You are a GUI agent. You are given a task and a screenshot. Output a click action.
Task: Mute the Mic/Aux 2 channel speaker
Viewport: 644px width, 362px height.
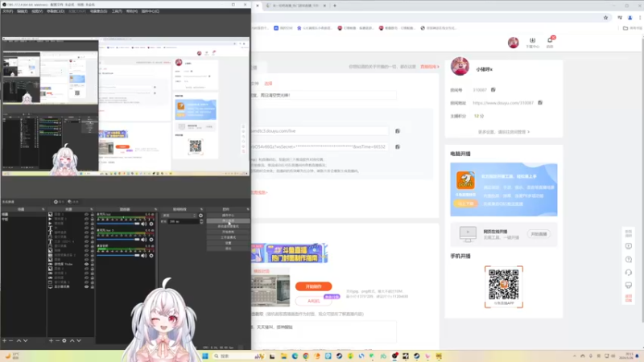coord(144,240)
